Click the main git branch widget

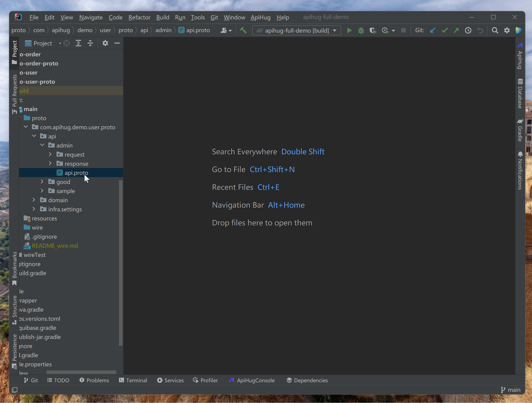[x=510, y=390]
